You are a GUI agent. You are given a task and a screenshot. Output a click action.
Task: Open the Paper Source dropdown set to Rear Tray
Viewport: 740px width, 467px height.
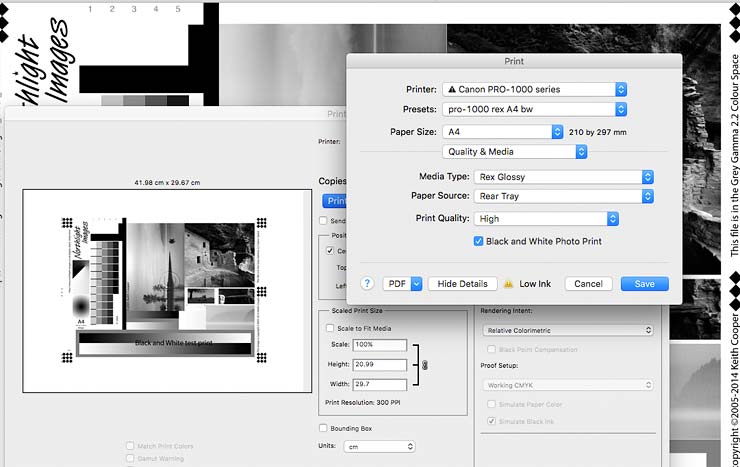tap(563, 196)
